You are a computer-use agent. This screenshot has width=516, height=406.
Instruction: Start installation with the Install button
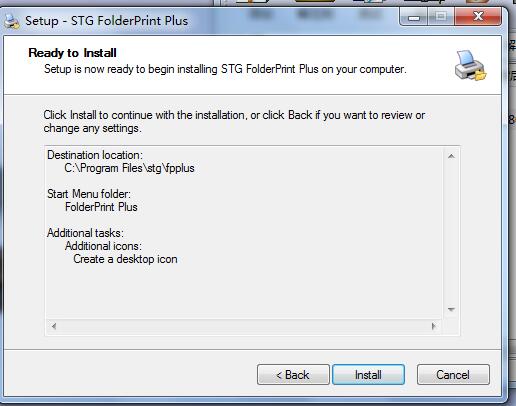pos(368,375)
